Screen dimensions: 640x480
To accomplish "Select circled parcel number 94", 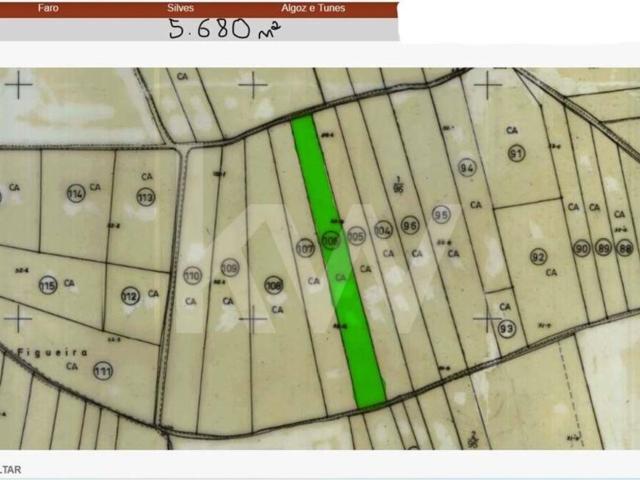I will 467,167.
